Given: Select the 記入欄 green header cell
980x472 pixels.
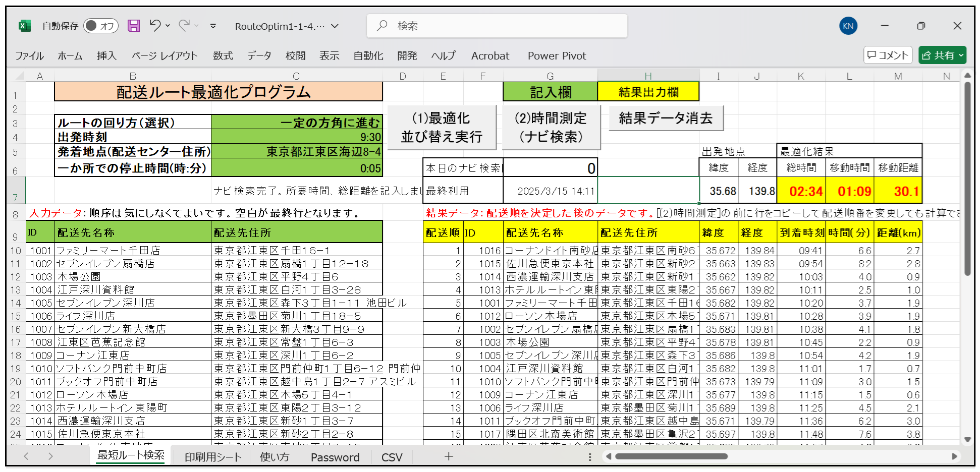Looking at the screenshot, I should (551, 92).
